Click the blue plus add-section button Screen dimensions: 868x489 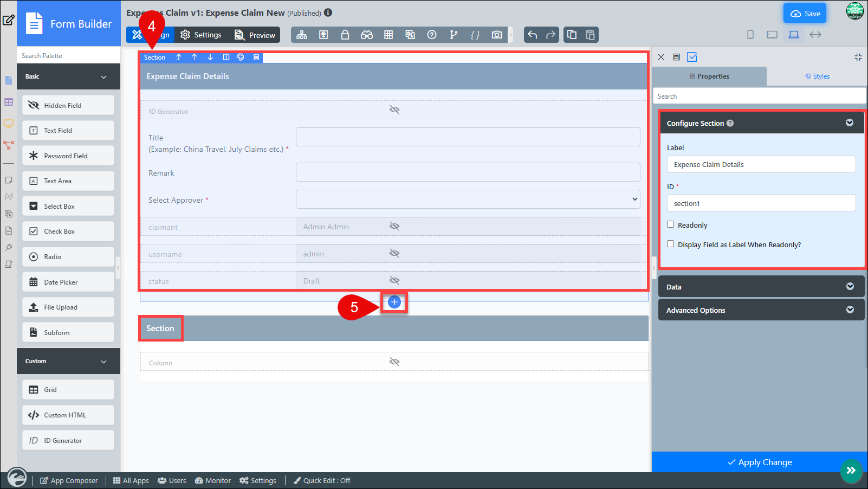click(x=394, y=302)
